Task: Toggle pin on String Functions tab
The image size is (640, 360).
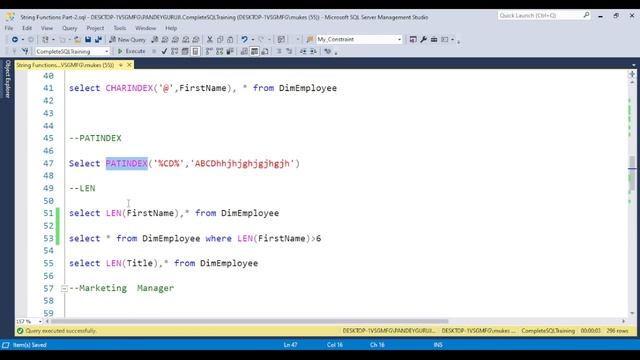Action: pyautogui.click(x=121, y=65)
